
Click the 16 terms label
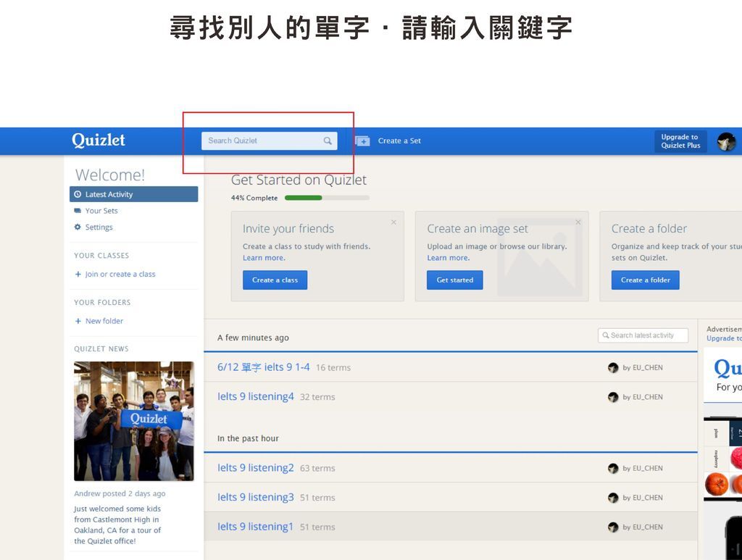(333, 367)
